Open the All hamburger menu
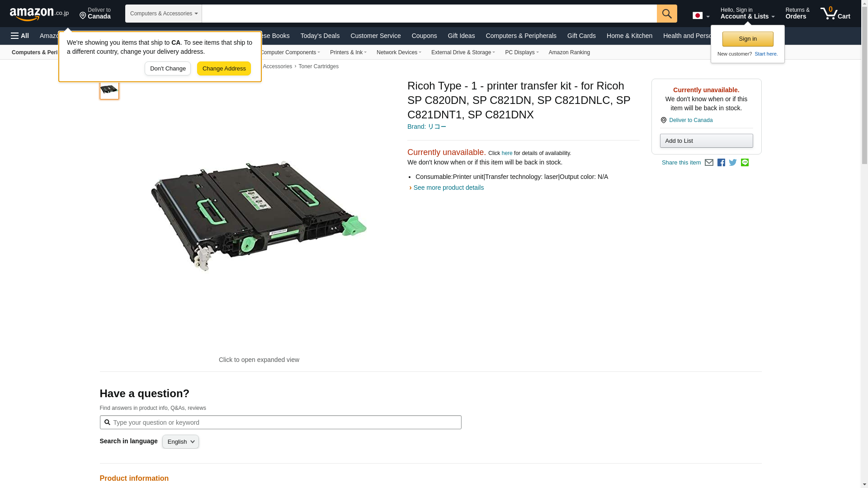 pos(20,36)
